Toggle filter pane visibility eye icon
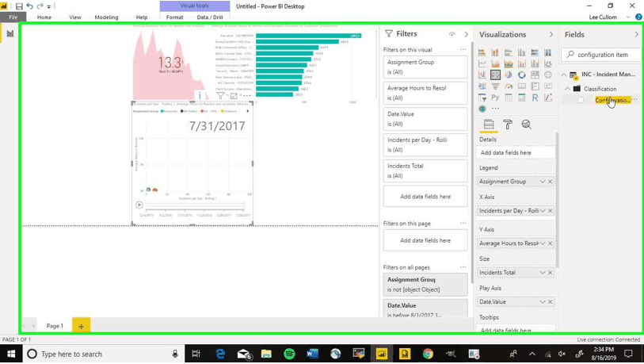 (x=452, y=34)
